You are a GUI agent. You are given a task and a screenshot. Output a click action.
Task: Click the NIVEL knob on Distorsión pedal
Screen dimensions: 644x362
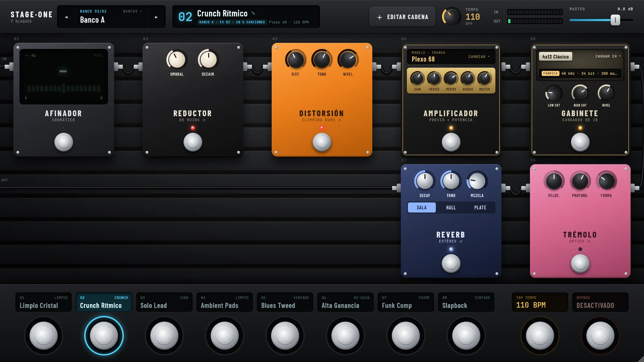click(x=348, y=60)
